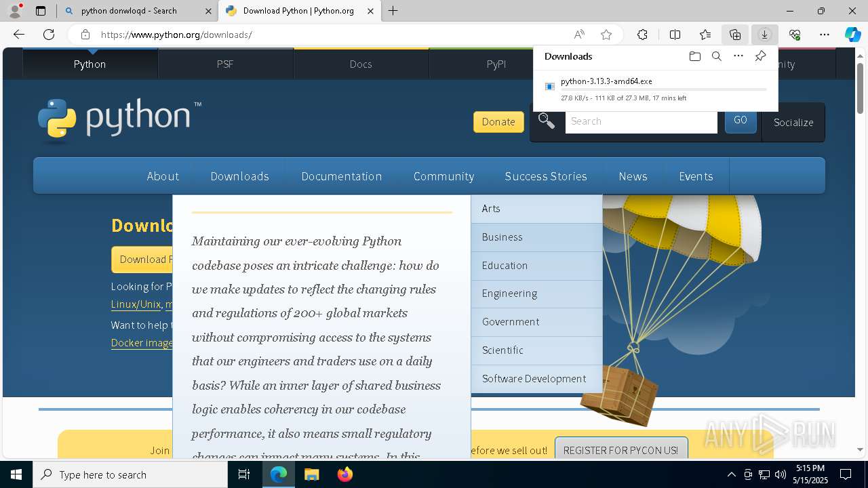Select Arts success stories category
Image resolution: width=868 pixels, height=488 pixels.
pyautogui.click(x=536, y=209)
